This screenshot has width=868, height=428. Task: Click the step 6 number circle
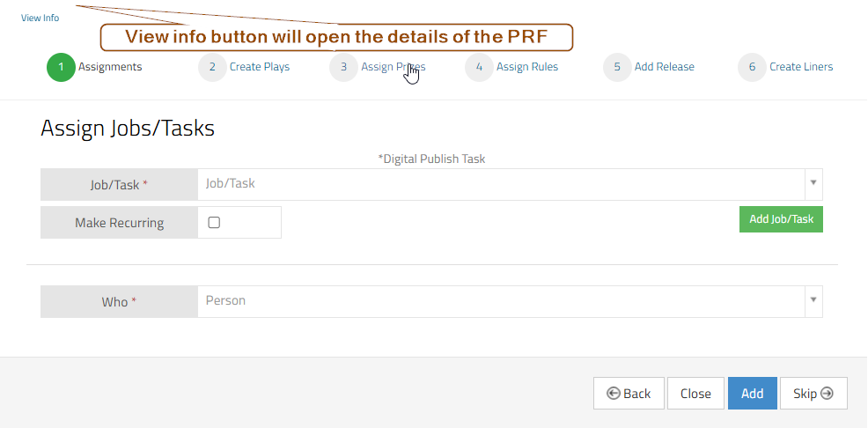pos(752,67)
